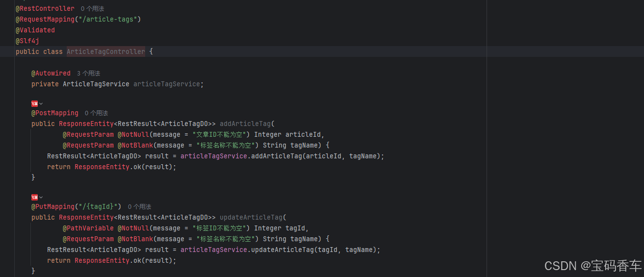Open the "0 个用法" hint beside @RestController
Viewport: 644px width, 277px height.
(x=92, y=9)
